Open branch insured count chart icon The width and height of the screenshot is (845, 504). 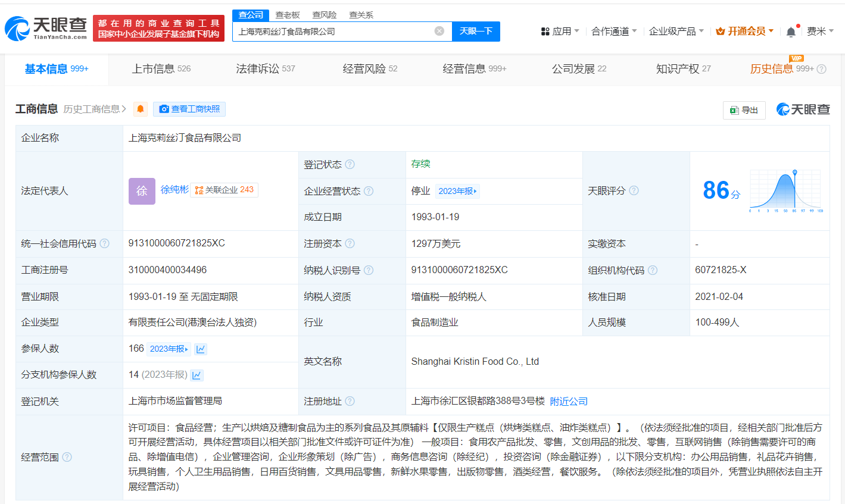[x=197, y=375]
